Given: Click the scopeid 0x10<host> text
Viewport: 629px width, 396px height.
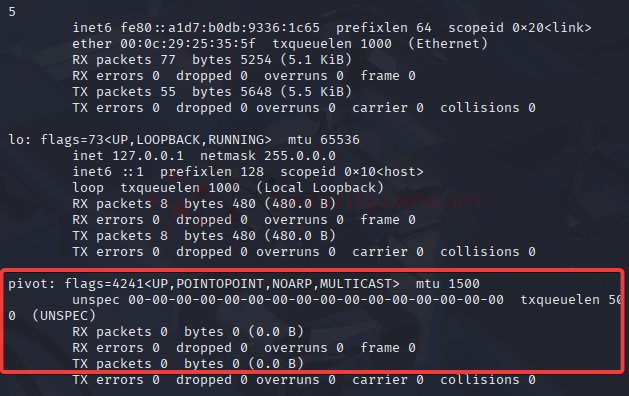Looking at the screenshot, I should tap(351, 172).
